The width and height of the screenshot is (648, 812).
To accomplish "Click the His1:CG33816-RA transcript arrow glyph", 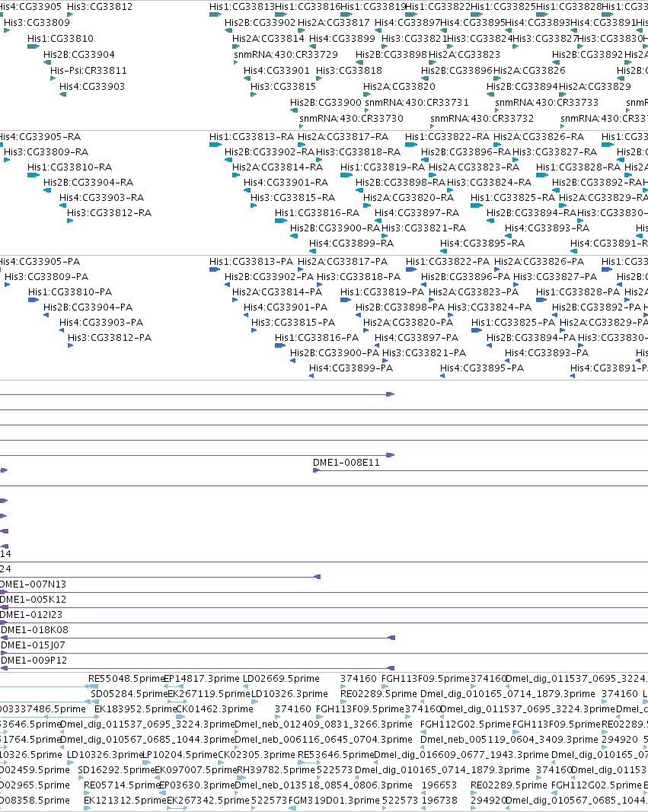I will click(281, 221).
